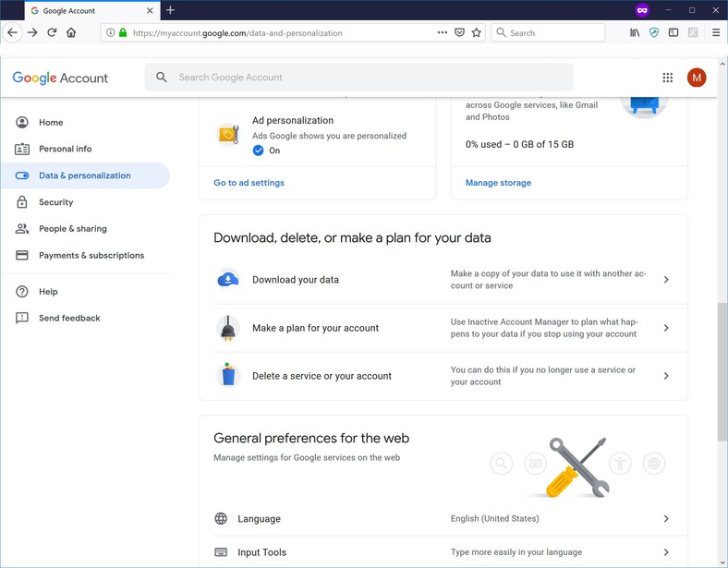Image resolution: width=728 pixels, height=568 pixels.
Task: Click the greyed-out extension icon near menu
Action: coord(693,32)
